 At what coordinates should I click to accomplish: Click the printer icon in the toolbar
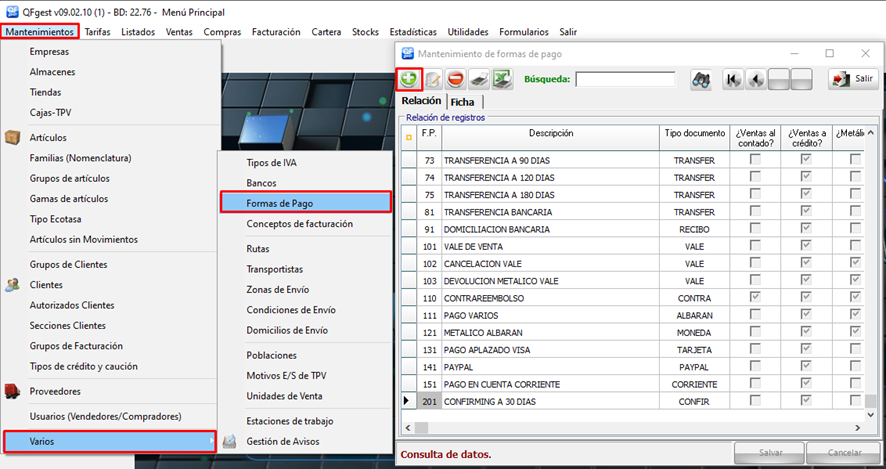[x=479, y=80]
